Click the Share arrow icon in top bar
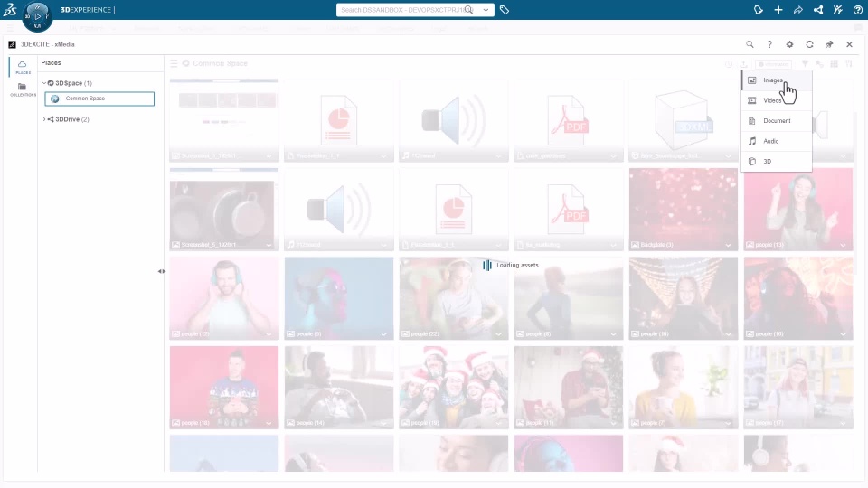The height and width of the screenshot is (488, 868). (798, 10)
